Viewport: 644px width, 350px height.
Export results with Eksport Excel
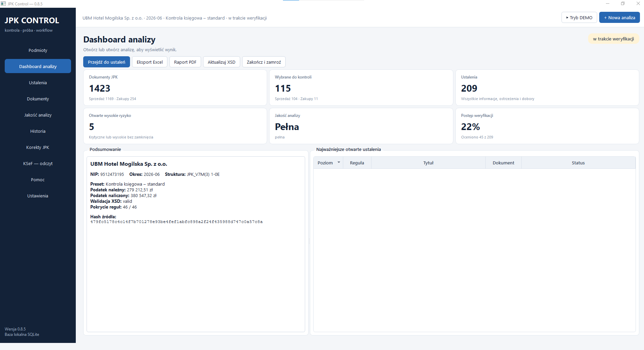150,62
